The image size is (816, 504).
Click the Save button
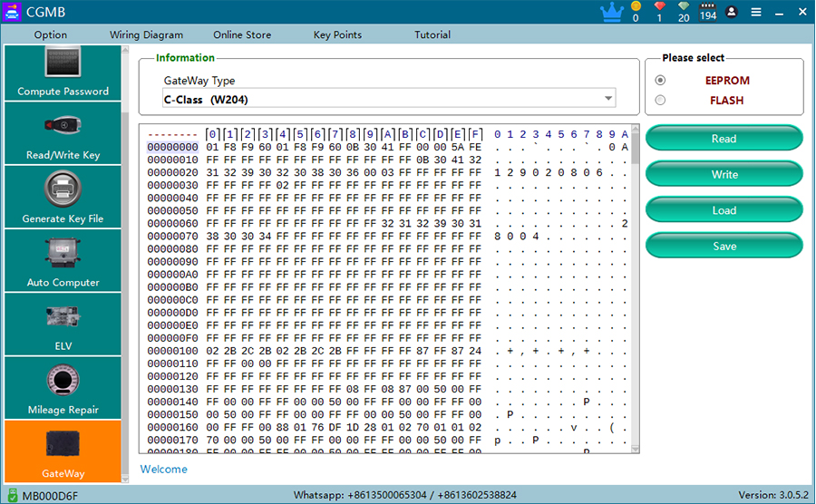[x=724, y=246]
